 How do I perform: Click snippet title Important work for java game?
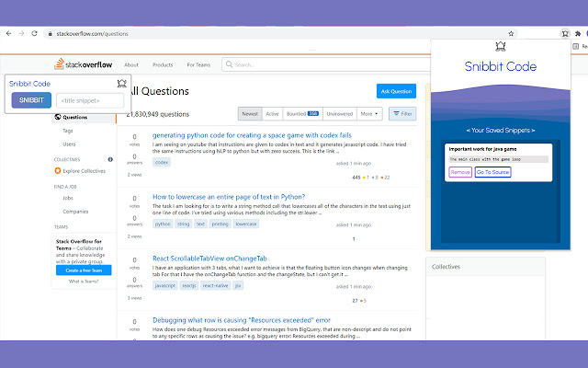482,149
